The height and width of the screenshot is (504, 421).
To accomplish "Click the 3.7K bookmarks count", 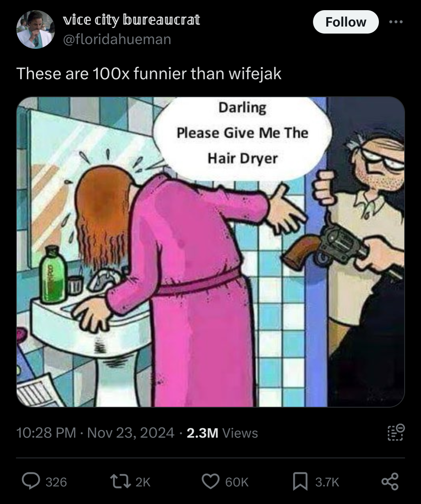I will click(x=327, y=482).
